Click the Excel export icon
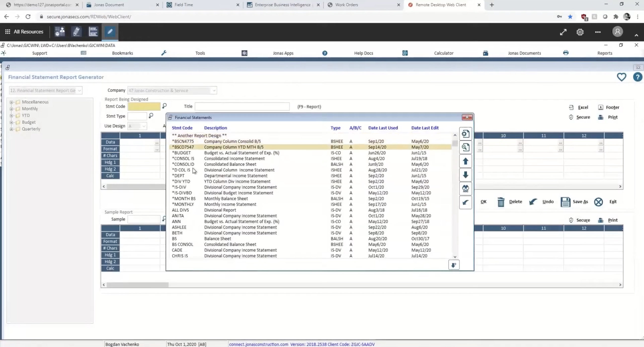Screen dimensions: 644x347 pyautogui.click(x=578, y=107)
